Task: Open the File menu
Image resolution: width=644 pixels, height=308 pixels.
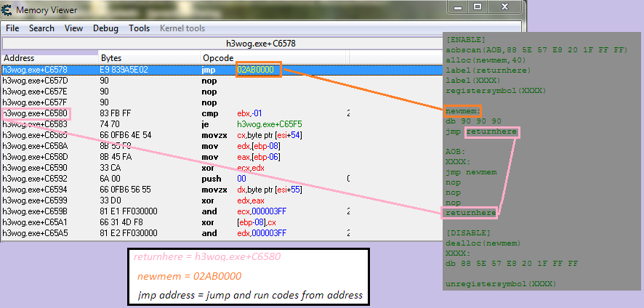Action: (x=12, y=28)
